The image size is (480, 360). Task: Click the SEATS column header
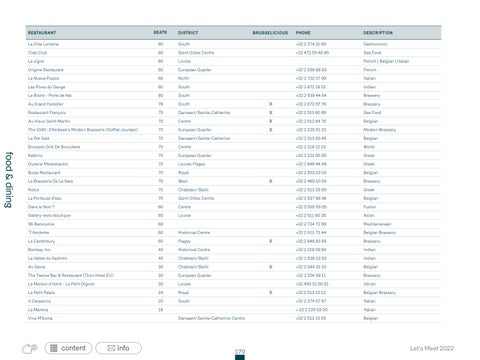(160, 32)
